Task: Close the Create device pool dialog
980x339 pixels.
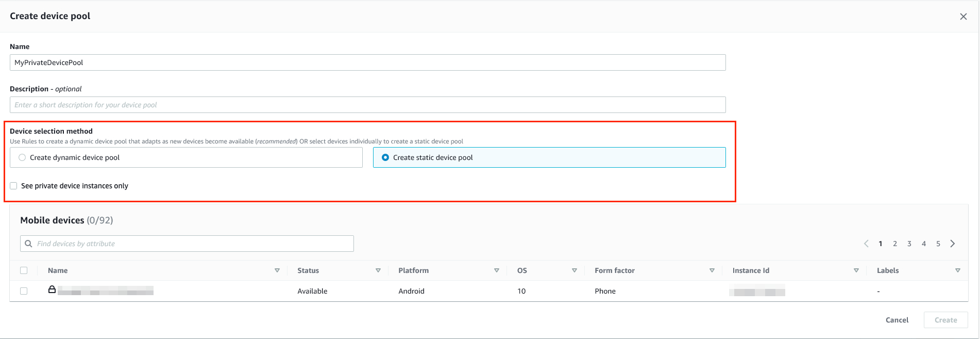Action: (x=963, y=17)
